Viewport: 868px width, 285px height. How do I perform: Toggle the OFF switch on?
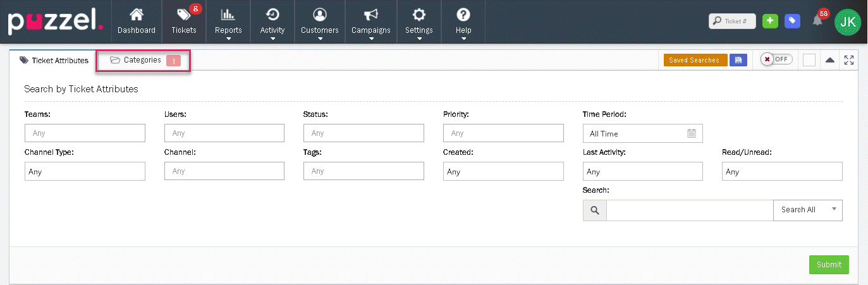(x=776, y=59)
